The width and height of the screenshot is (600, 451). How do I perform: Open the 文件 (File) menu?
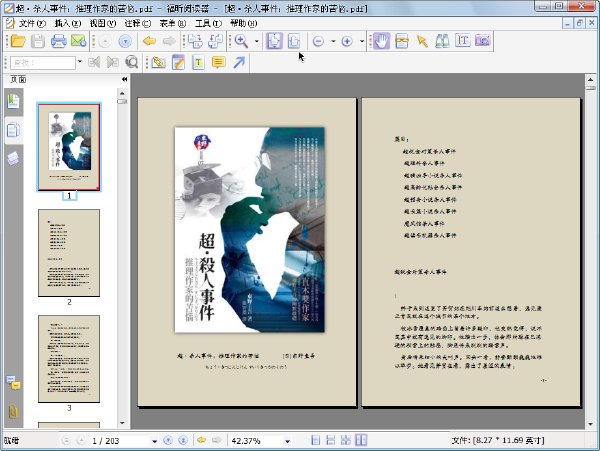point(32,23)
